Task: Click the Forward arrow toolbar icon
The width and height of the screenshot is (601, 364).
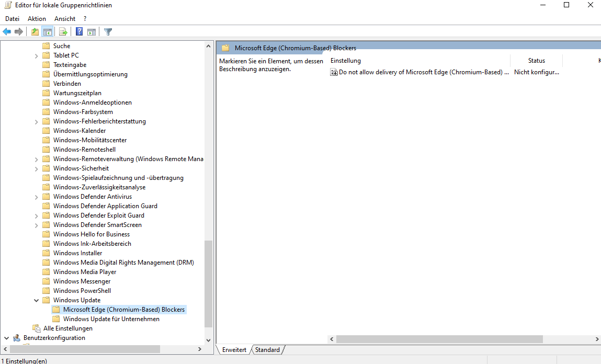Action: tap(18, 32)
